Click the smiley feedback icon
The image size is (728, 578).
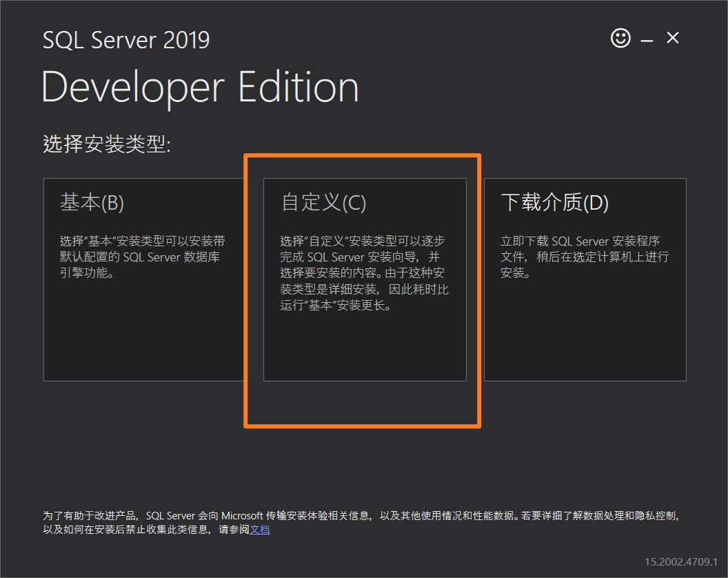point(620,38)
